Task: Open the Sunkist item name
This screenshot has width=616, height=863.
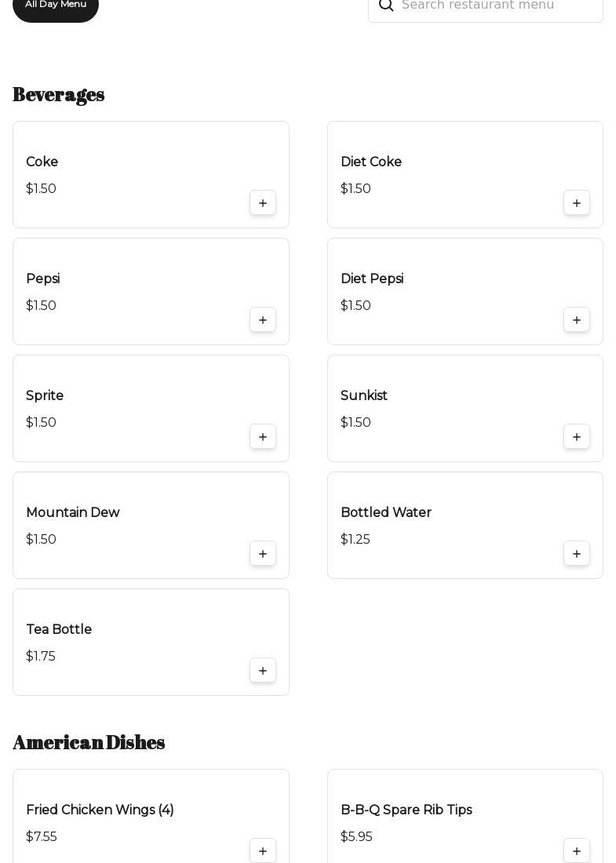Action: point(363,395)
